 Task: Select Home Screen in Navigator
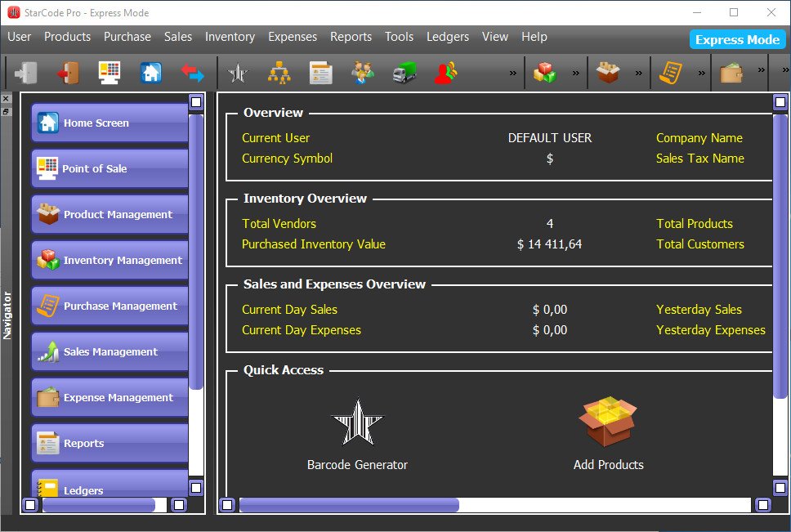point(110,123)
